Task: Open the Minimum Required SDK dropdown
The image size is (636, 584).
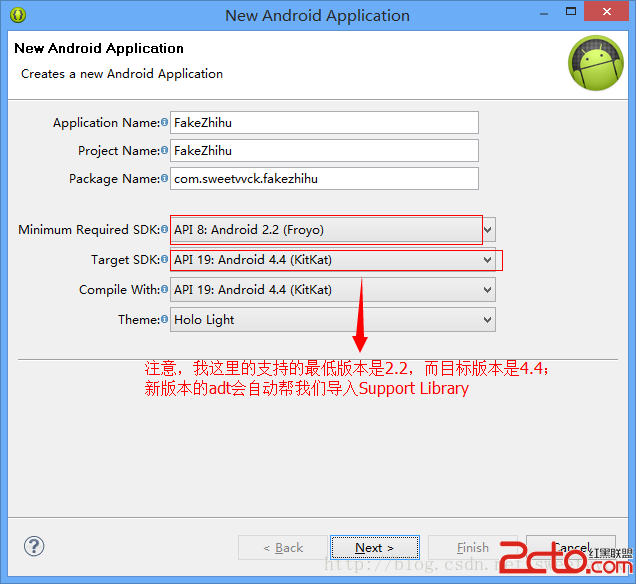Action: click(x=333, y=230)
